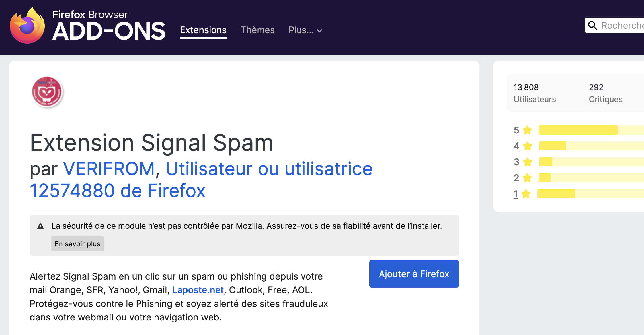
Task: Click the En savoir plus button
Action: [x=77, y=244]
